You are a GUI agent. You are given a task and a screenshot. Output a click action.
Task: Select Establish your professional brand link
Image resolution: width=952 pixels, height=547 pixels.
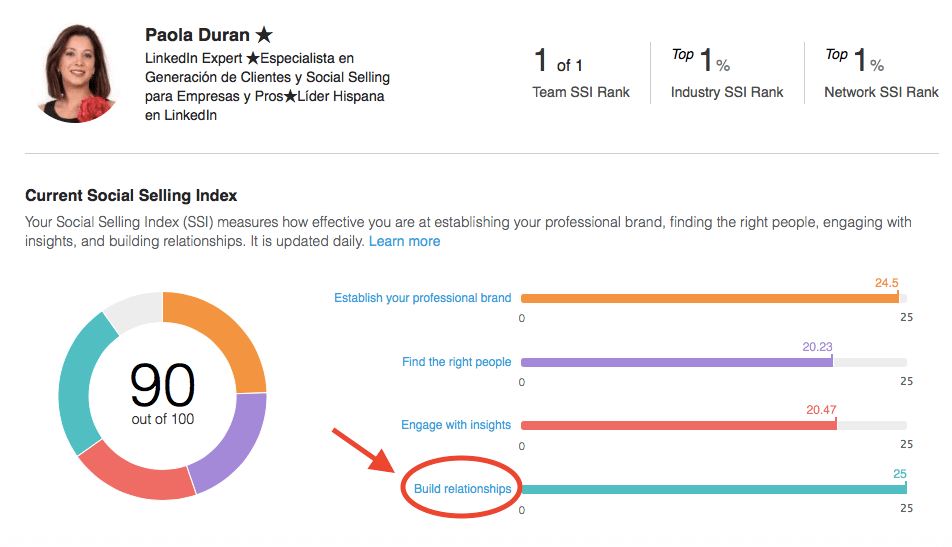423,297
